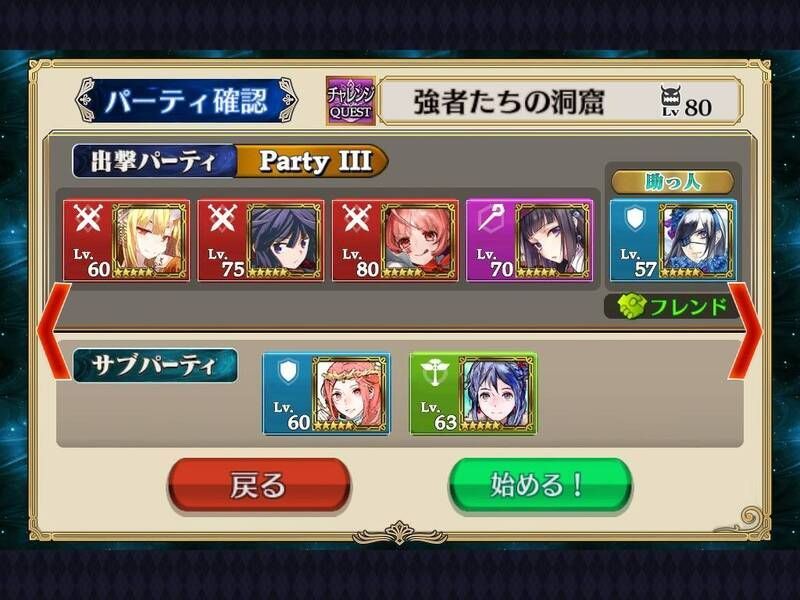
Task: Tap the shield icon on the Lv. 57 helper card
Action: click(634, 218)
